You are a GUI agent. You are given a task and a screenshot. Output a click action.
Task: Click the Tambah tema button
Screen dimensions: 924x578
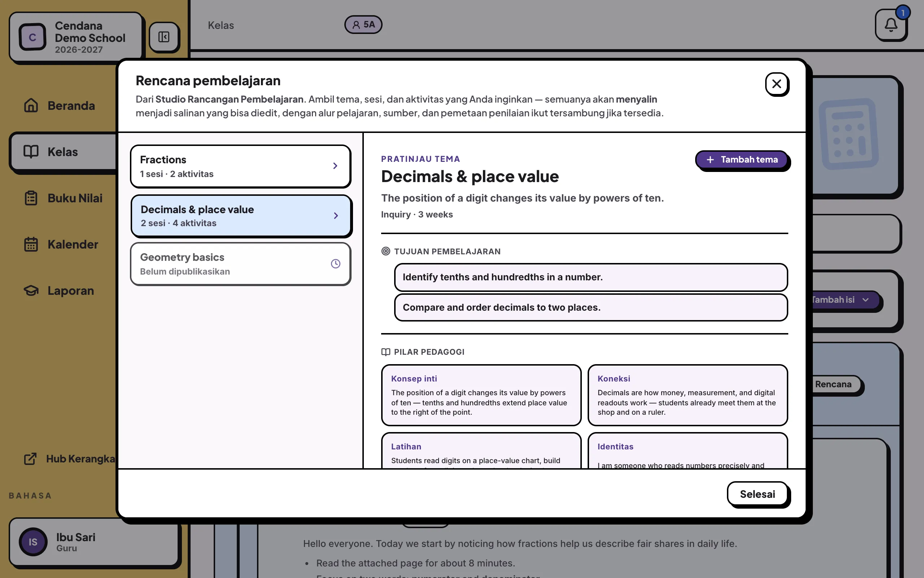click(x=741, y=159)
